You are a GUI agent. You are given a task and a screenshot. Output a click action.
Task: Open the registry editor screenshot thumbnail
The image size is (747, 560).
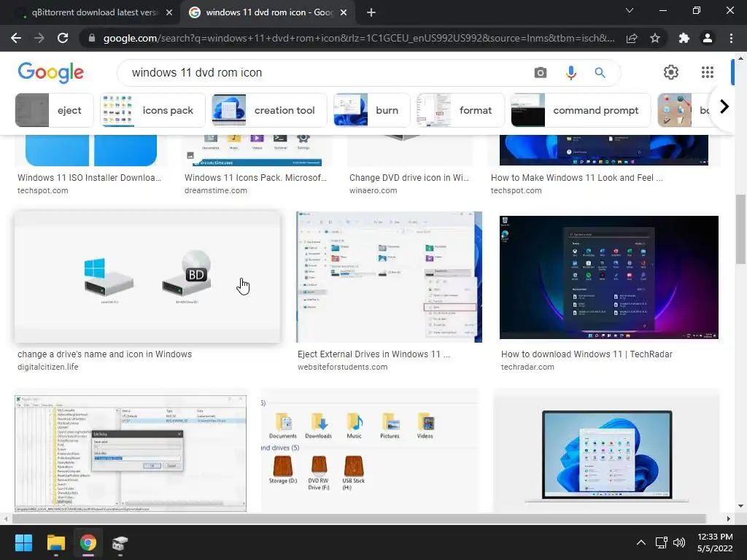(x=131, y=453)
